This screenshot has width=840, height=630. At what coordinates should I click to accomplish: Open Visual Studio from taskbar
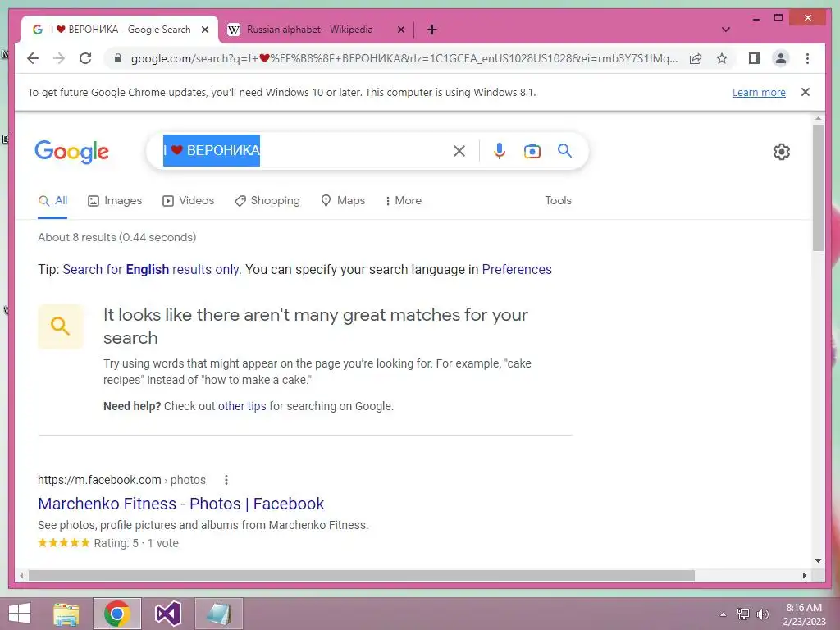[167, 614]
